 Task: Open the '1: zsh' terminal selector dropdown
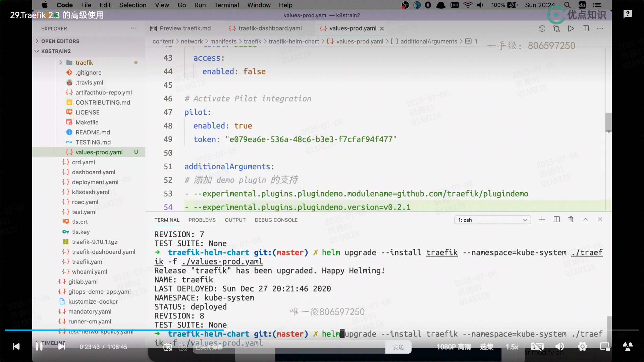click(492, 220)
